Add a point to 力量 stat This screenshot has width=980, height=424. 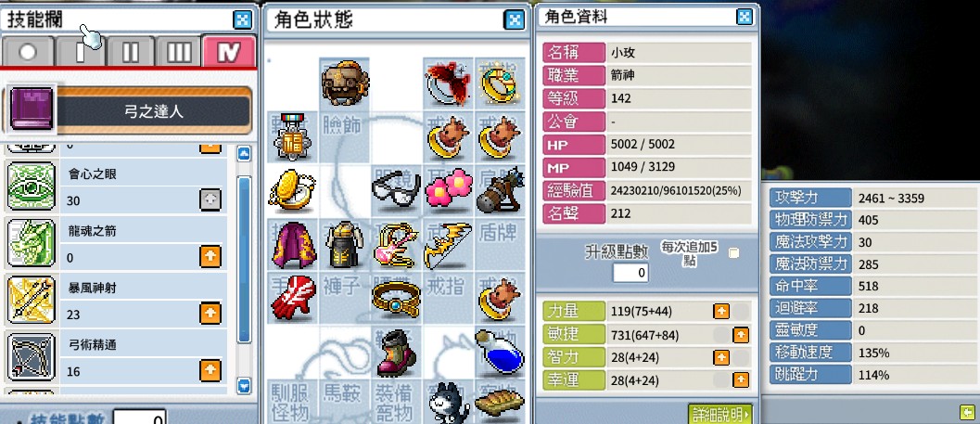click(721, 311)
